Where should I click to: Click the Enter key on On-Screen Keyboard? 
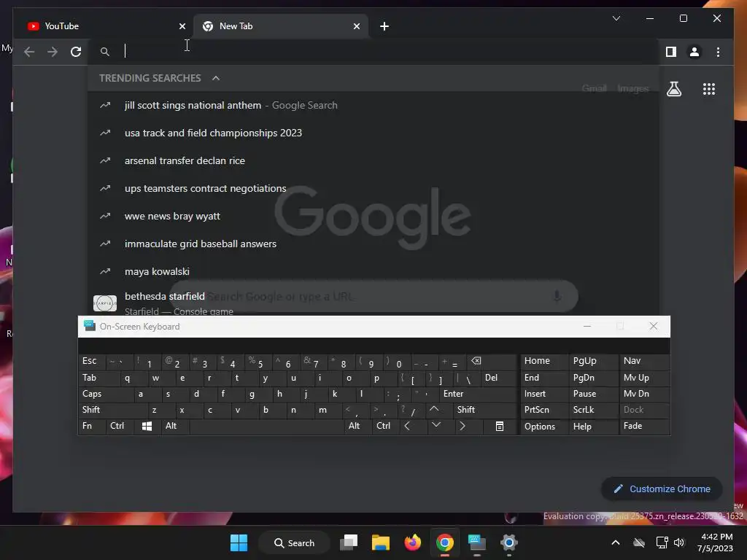click(478, 394)
